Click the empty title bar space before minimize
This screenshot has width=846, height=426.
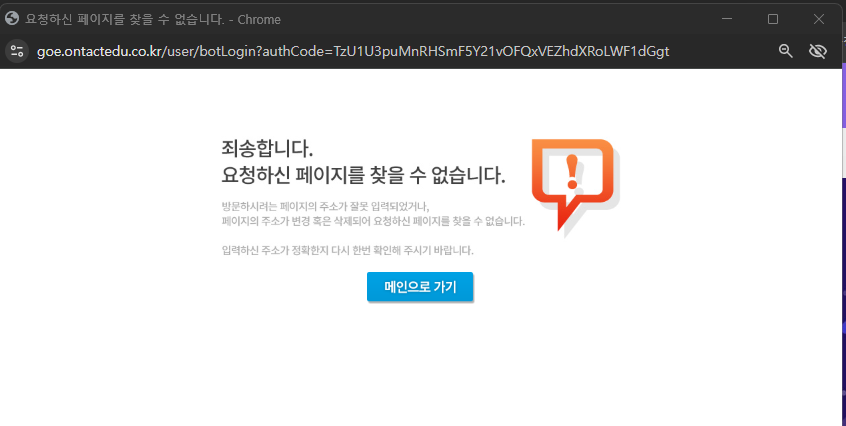coord(500,18)
